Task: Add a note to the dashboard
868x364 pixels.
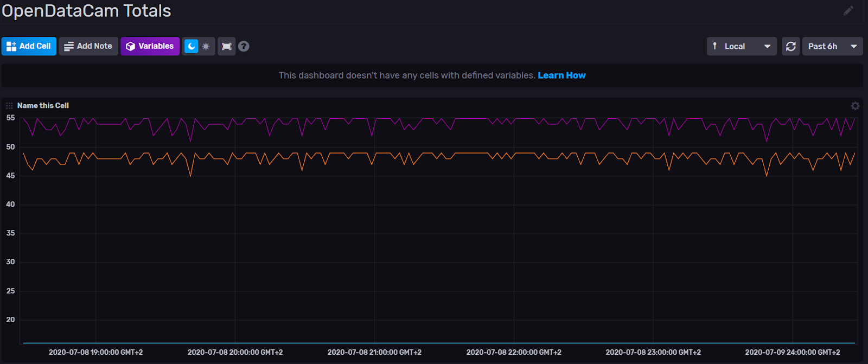Action: pos(88,46)
